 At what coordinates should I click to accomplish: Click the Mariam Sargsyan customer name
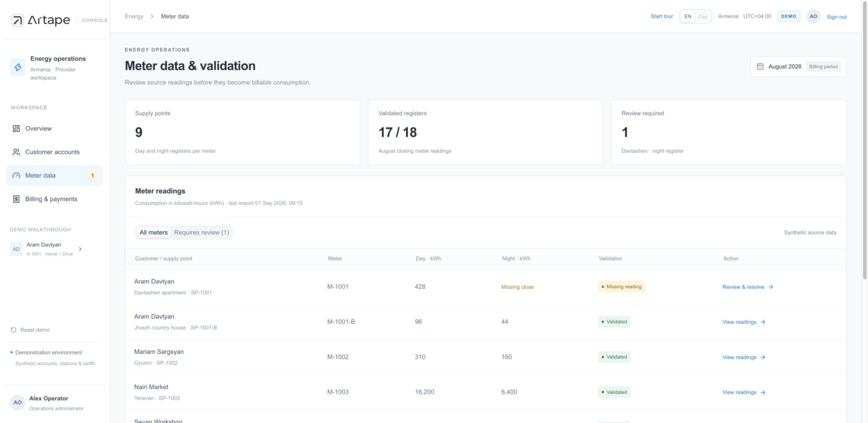pos(159,352)
